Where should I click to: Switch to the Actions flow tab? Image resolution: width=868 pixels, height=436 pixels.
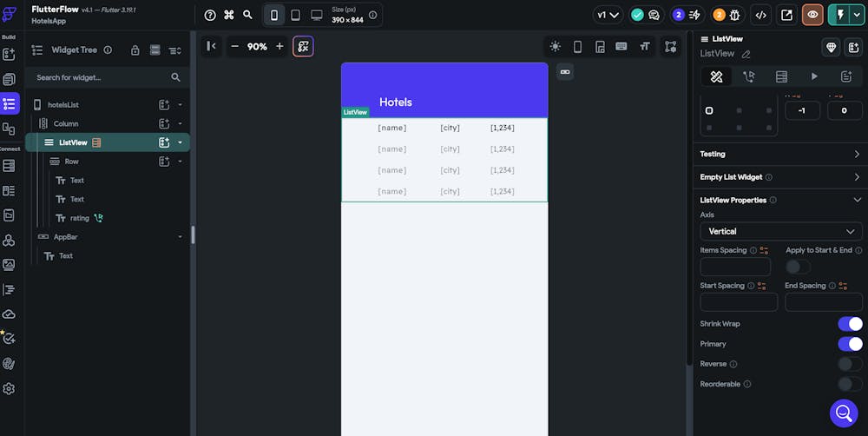point(749,76)
